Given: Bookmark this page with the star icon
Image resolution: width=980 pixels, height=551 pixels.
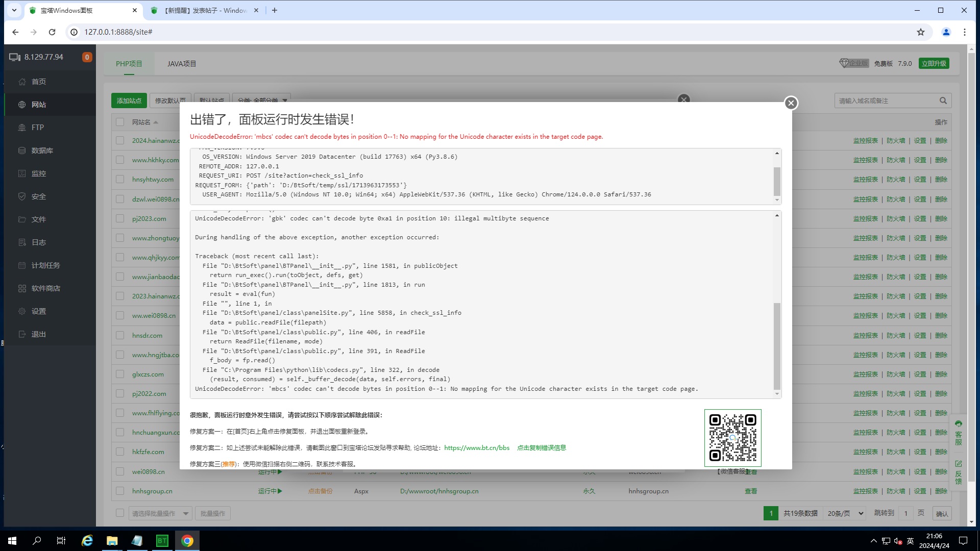Looking at the screenshot, I should 920,32.
